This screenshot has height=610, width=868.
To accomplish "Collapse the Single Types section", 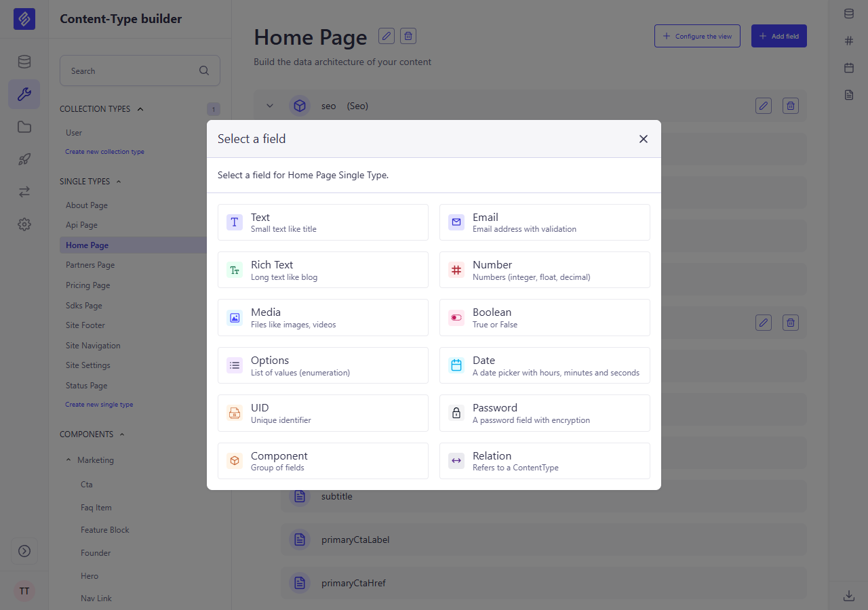I will 119,182.
